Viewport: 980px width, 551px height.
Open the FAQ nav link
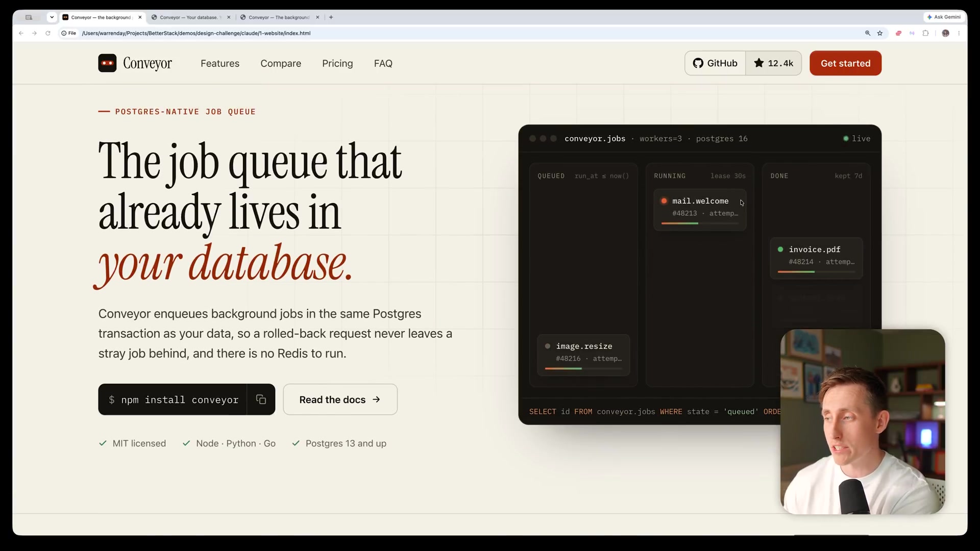pos(383,63)
